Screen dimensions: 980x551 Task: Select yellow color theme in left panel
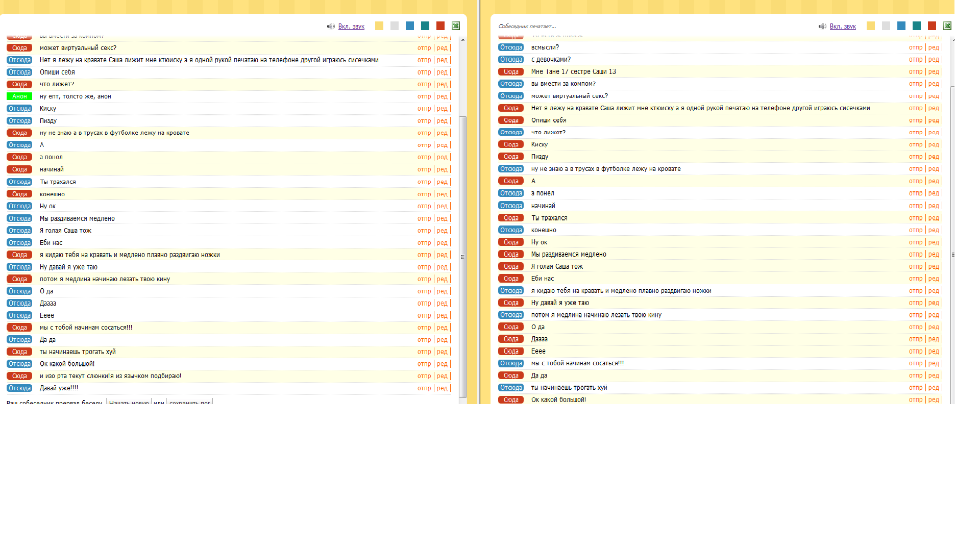[379, 26]
